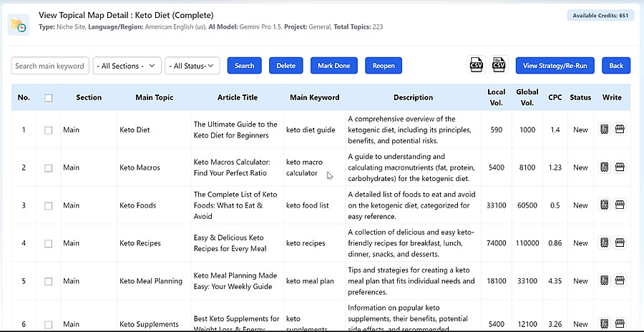Focus the Search main keyword field

tap(50, 66)
